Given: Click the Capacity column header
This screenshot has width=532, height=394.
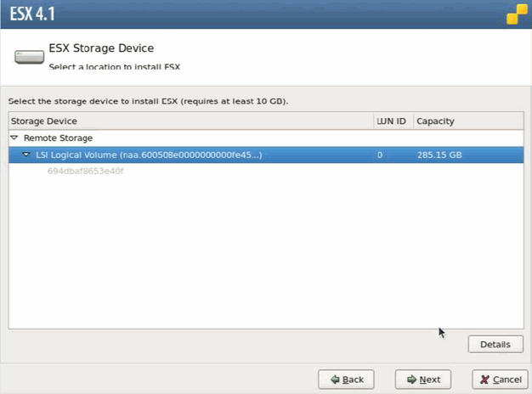Looking at the screenshot, I should pos(435,121).
